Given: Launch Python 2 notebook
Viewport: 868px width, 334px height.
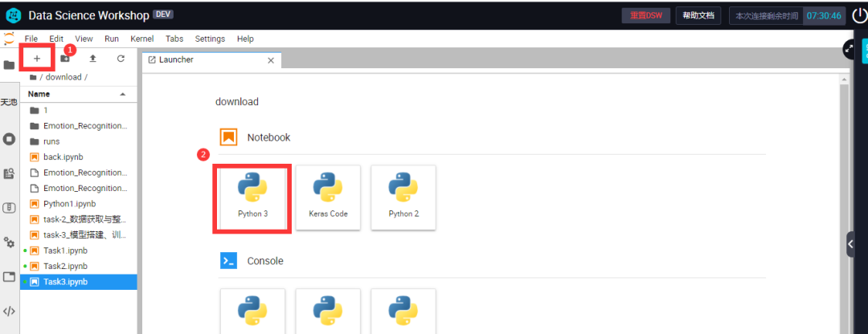Looking at the screenshot, I should (x=403, y=198).
